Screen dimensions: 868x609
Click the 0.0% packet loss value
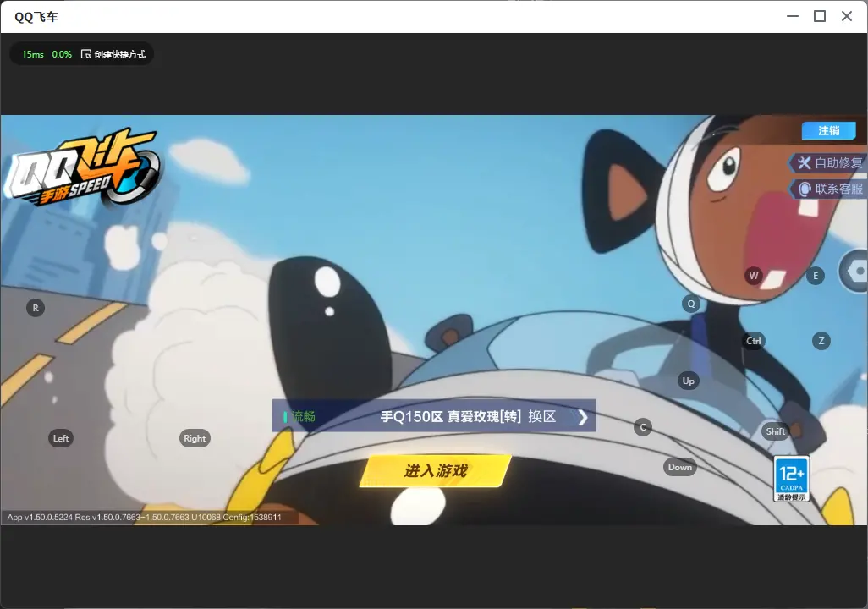62,54
